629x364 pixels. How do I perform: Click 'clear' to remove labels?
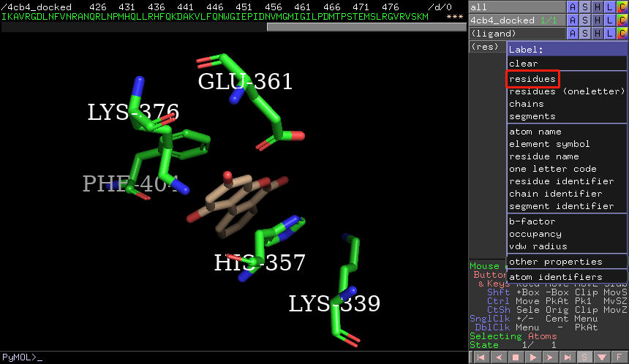(x=523, y=64)
